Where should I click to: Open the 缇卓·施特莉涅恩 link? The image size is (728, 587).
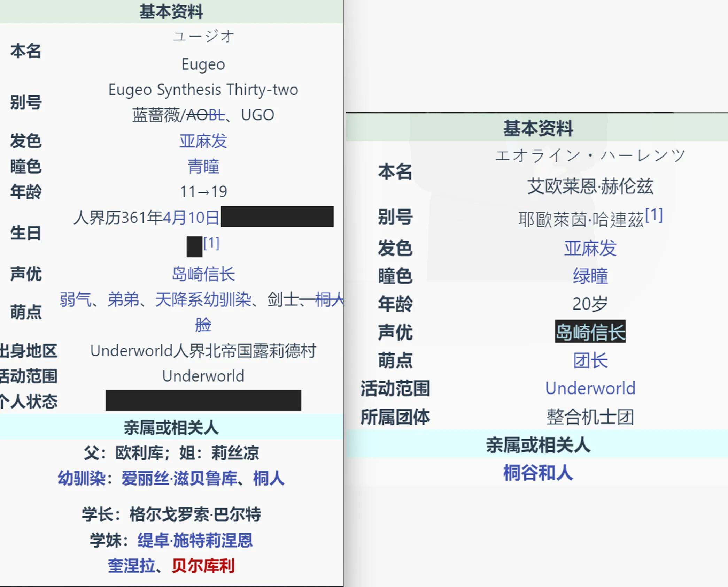click(x=195, y=540)
